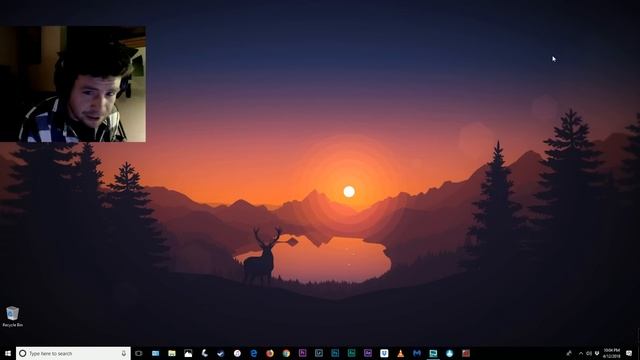Image resolution: width=640 pixels, height=360 pixels.
Task: Open iTunes from the taskbar
Action: point(237,353)
